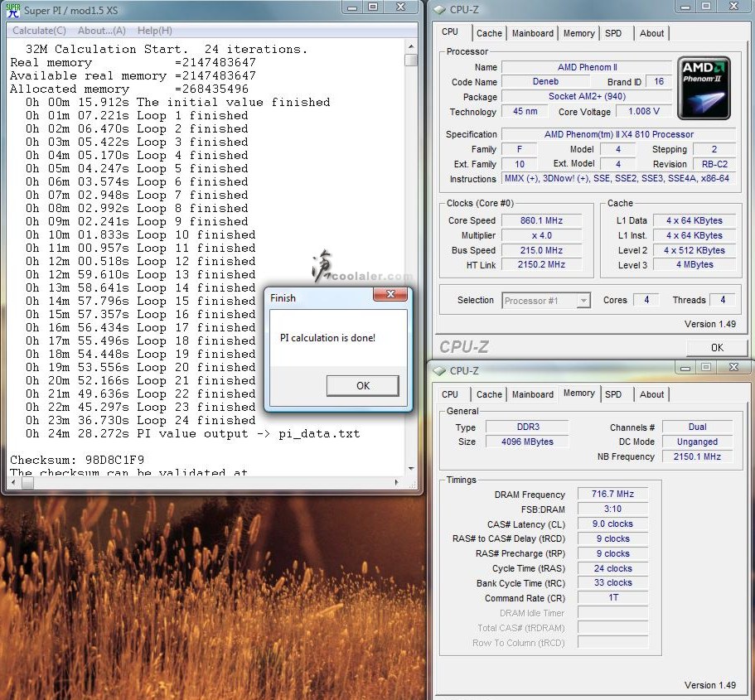
Task: Open Mainboard tab in upper CPU-Z window
Action: (533, 33)
